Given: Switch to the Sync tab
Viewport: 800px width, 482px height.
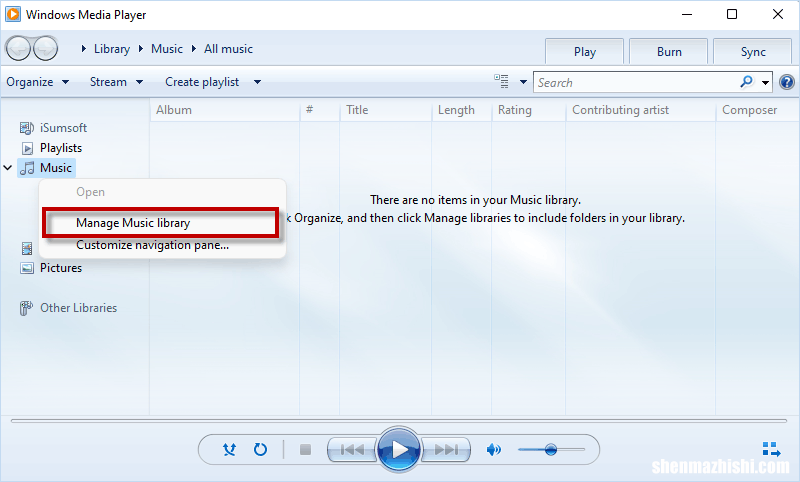Looking at the screenshot, I should tap(753, 52).
